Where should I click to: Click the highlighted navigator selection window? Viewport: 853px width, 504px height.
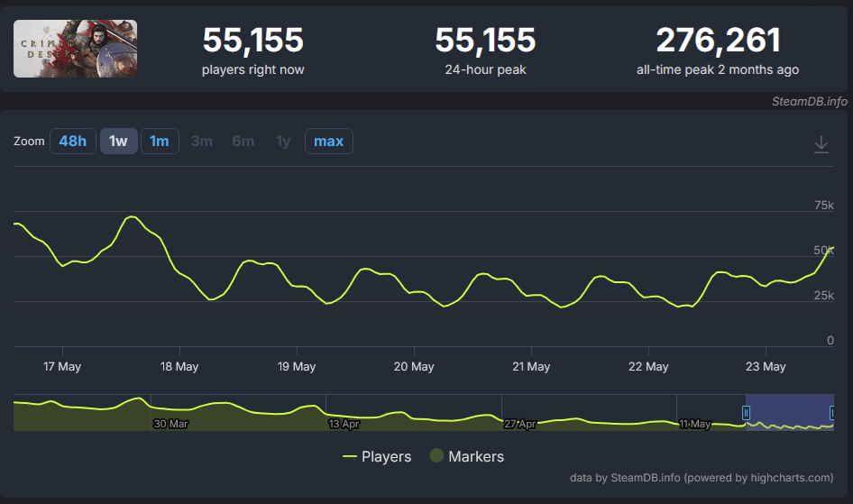[x=789, y=412]
